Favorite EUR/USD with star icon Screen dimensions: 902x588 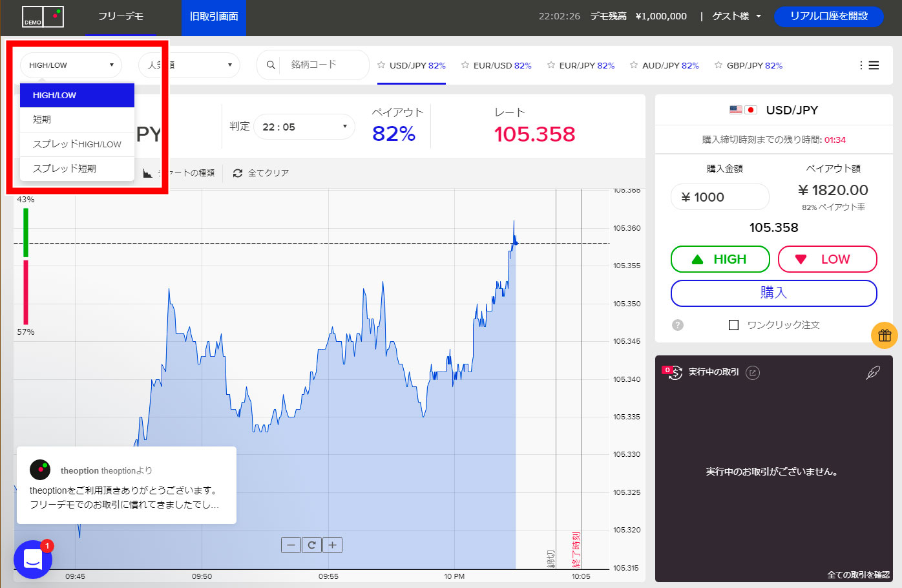click(465, 65)
